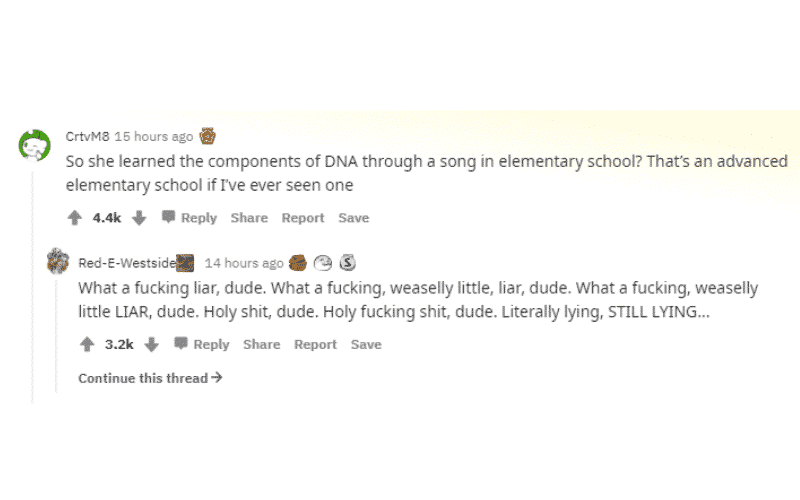800x500 pixels.
Task: Upvote CrtvM8's comment
Action: [74, 218]
